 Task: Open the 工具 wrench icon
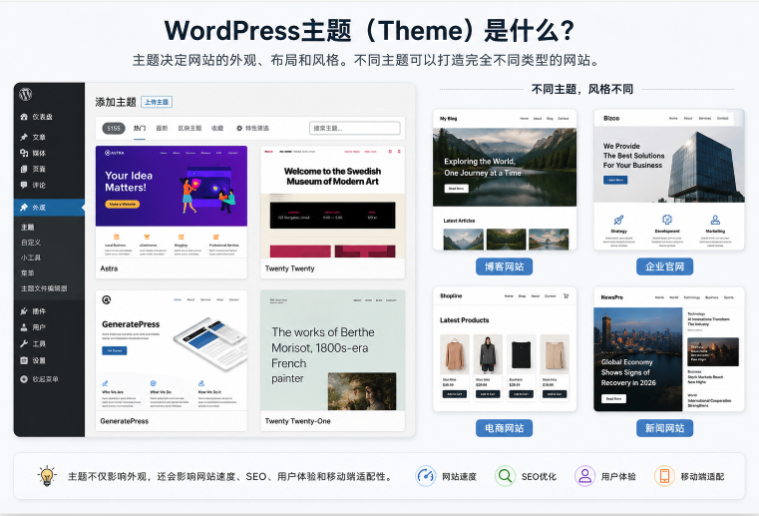pos(24,344)
